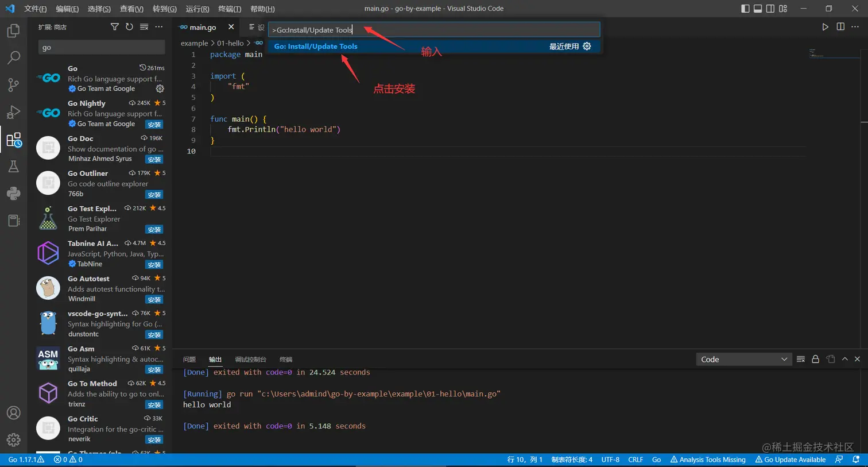The image size is (868, 467).
Task: Click the Go Autotest gopher logo
Action: 48,288
